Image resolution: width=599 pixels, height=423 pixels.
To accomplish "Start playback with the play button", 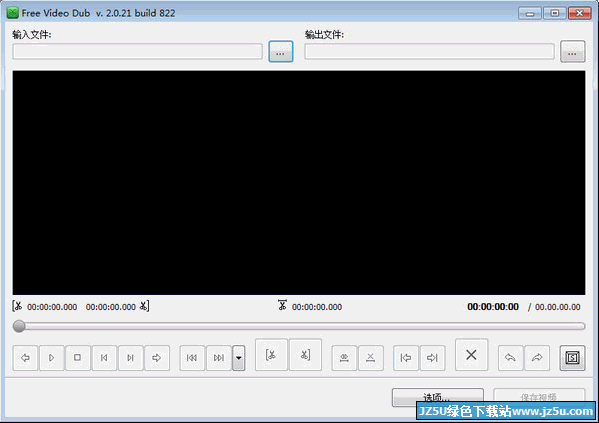I will 52,358.
